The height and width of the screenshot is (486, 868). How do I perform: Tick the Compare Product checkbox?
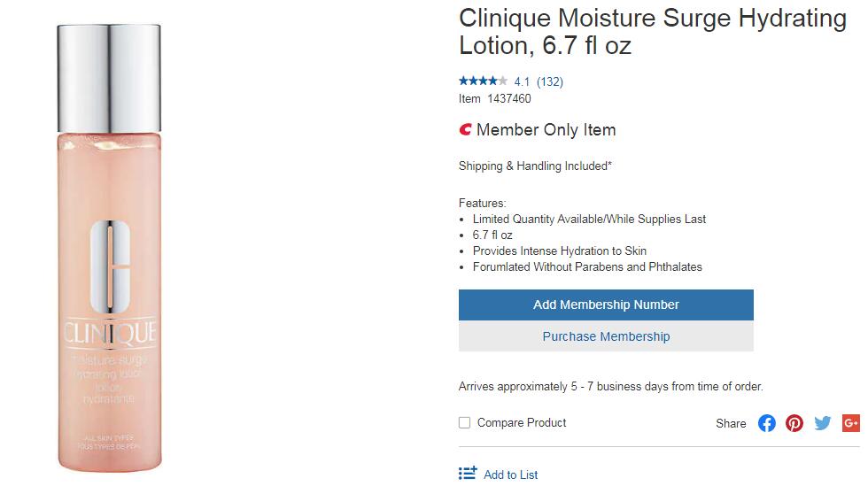tap(464, 423)
